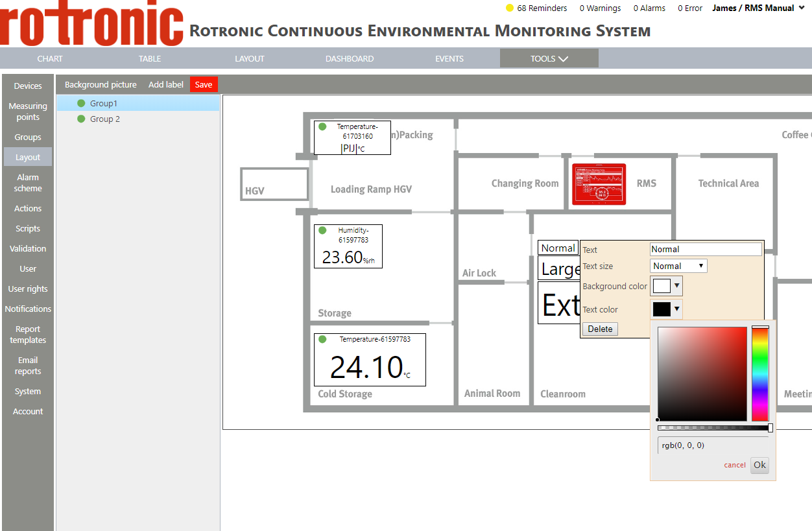This screenshot has height=531, width=812.
Task: Select the Large label on floor plan
Action: [560, 268]
